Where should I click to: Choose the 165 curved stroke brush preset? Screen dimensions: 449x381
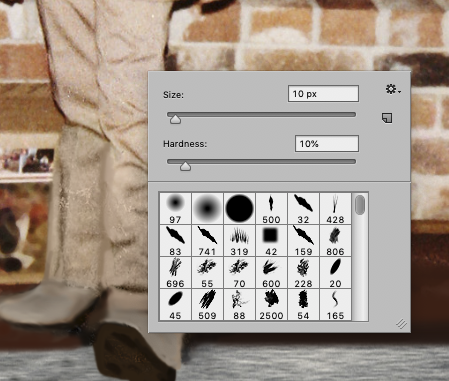click(335, 304)
